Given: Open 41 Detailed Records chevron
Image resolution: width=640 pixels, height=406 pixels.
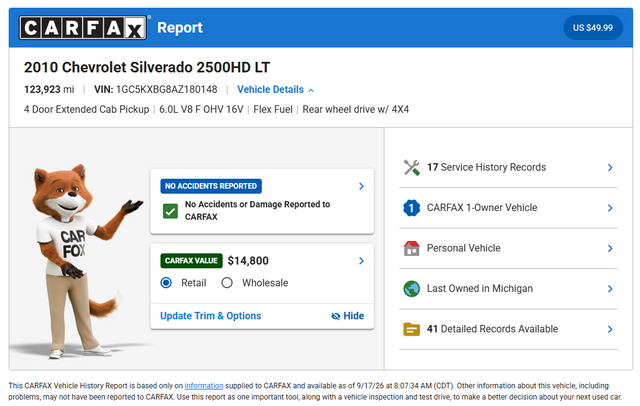Looking at the screenshot, I should click(x=610, y=329).
